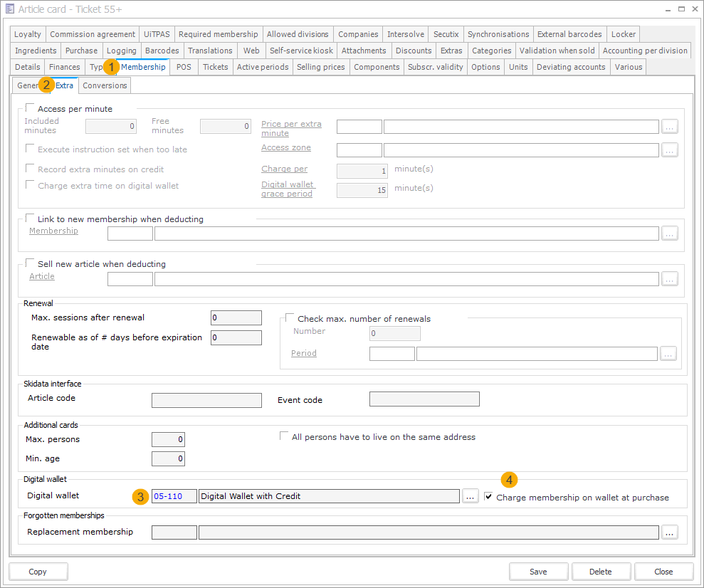Open the Selling prices tab
Viewport: 704px width, 588px height.
click(x=320, y=67)
